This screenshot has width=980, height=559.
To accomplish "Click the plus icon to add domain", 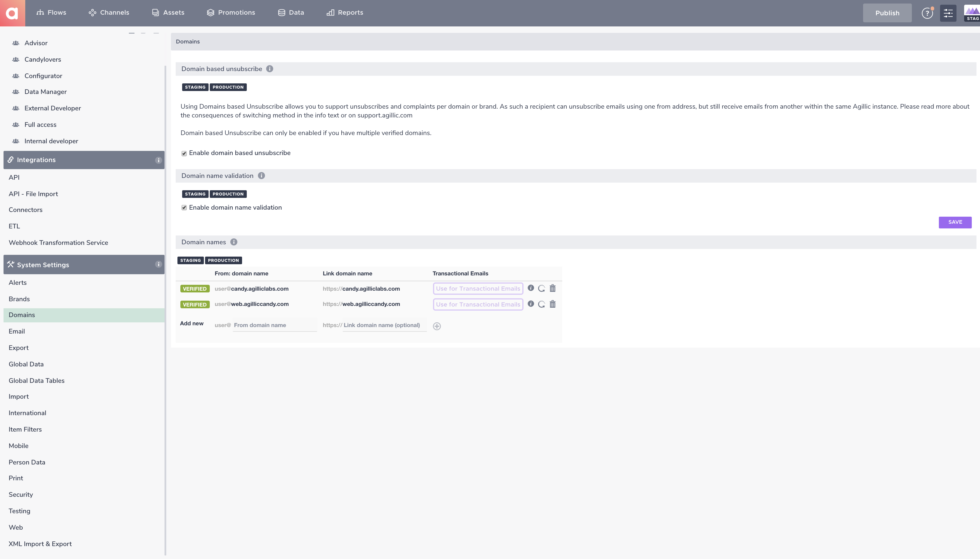I will [437, 326].
